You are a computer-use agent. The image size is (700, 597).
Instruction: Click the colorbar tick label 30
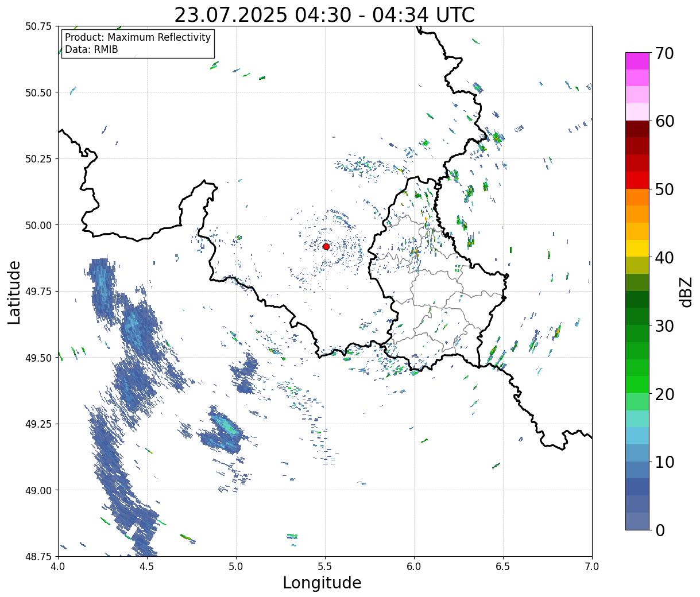[664, 325]
